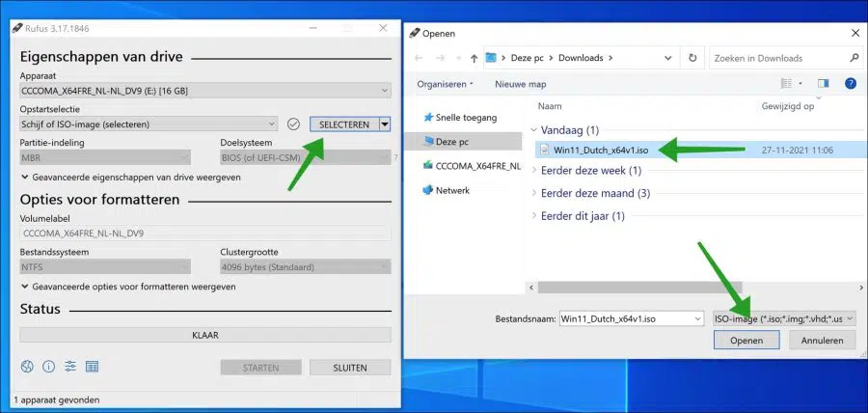This screenshot has width=868, height=413.
Task: Open Doelsysteem BIOS dropdown
Action: pos(306,158)
